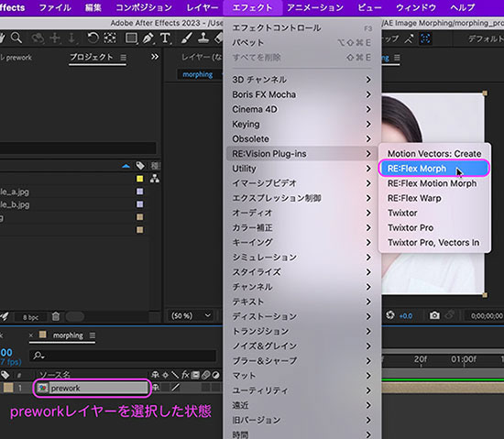504x439 pixels.
Task: Click the flowchart icon in Project panel
Action: point(155,179)
